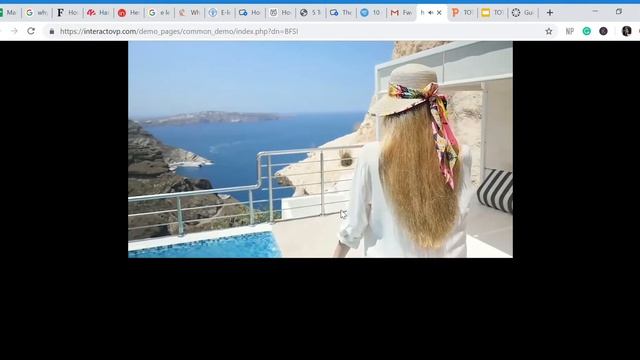Switch to the red circle 'He' tab
This screenshot has width=640, height=360.
pyautogui.click(x=129, y=13)
